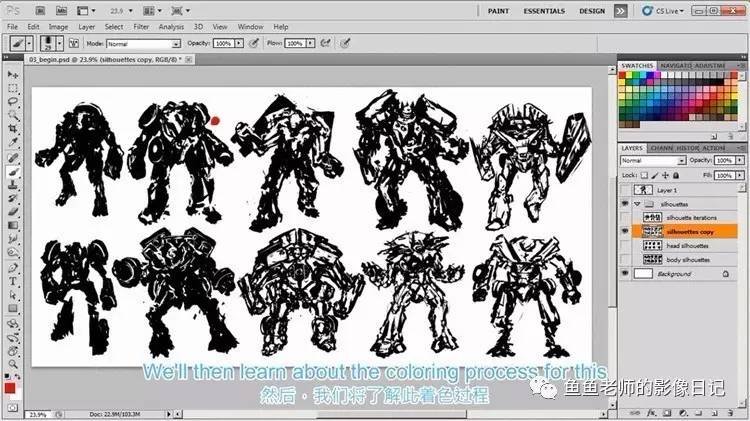Viewport: 750px width, 421px height.
Task: Select the Eyedropper tool
Action: point(13,143)
